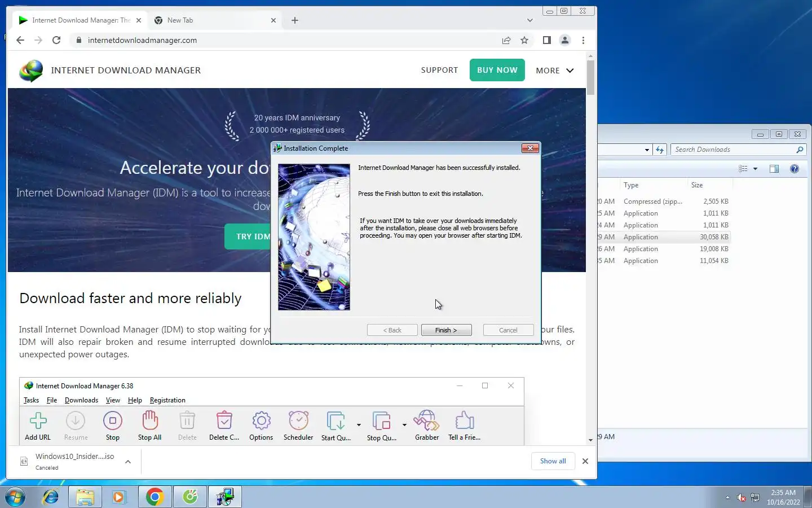Click Chrome back arrow

tap(20, 40)
